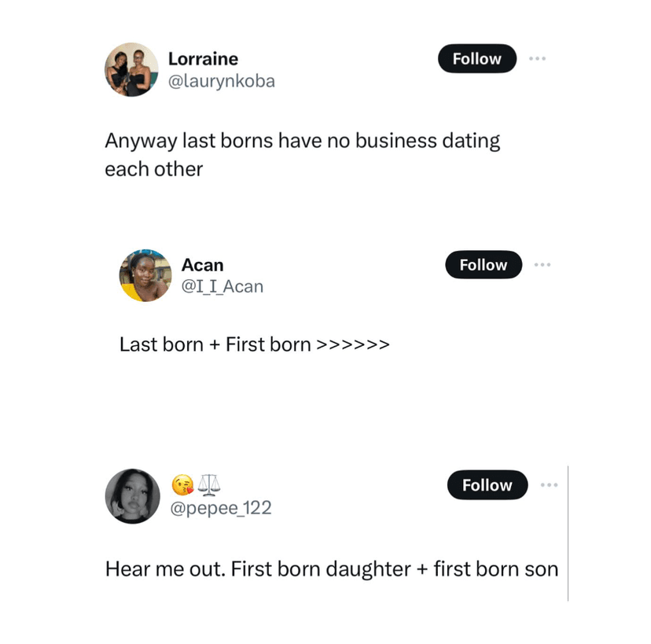Follow the Acan account
Screen dimensions: 651x644
point(483,265)
